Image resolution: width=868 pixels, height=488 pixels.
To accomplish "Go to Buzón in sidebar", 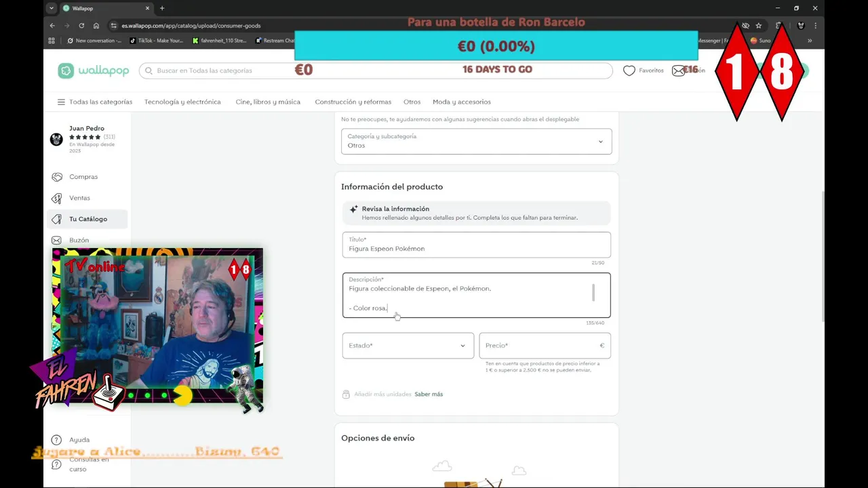I will (79, 240).
